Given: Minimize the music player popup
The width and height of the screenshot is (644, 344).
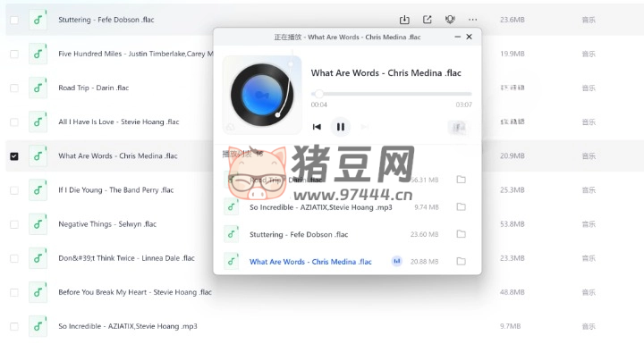Looking at the screenshot, I should pyautogui.click(x=457, y=37).
